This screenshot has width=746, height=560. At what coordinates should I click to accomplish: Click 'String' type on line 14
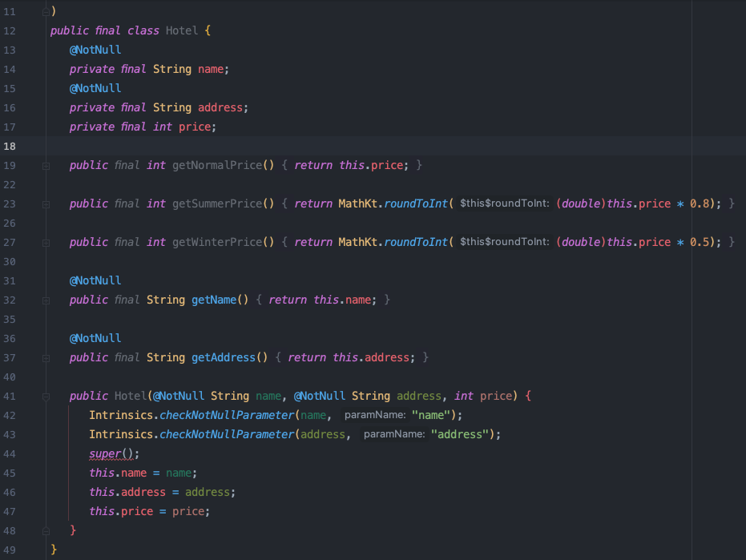click(172, 70)
